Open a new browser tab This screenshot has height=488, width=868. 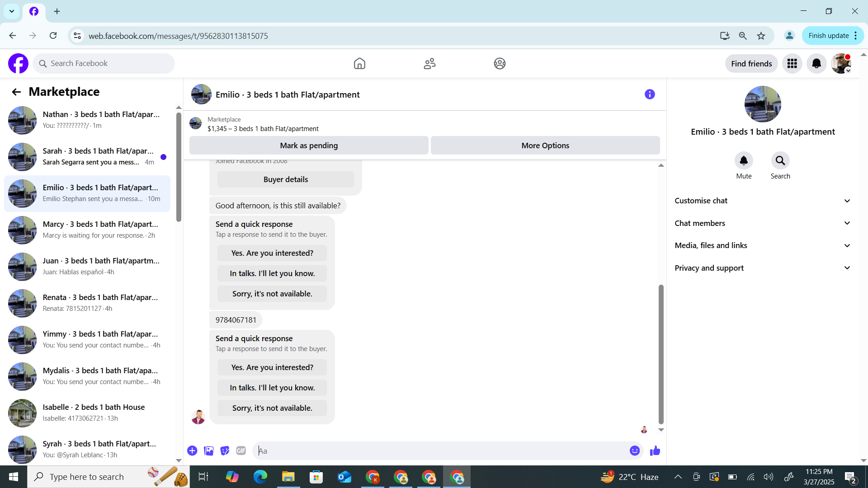click(x=57, y=11)
